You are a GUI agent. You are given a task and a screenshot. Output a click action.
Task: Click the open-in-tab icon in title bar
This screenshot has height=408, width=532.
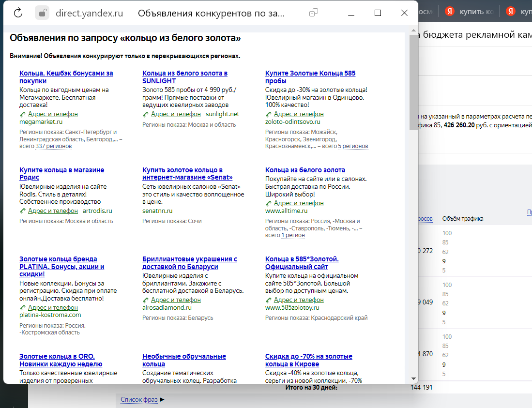pos(314,13)
